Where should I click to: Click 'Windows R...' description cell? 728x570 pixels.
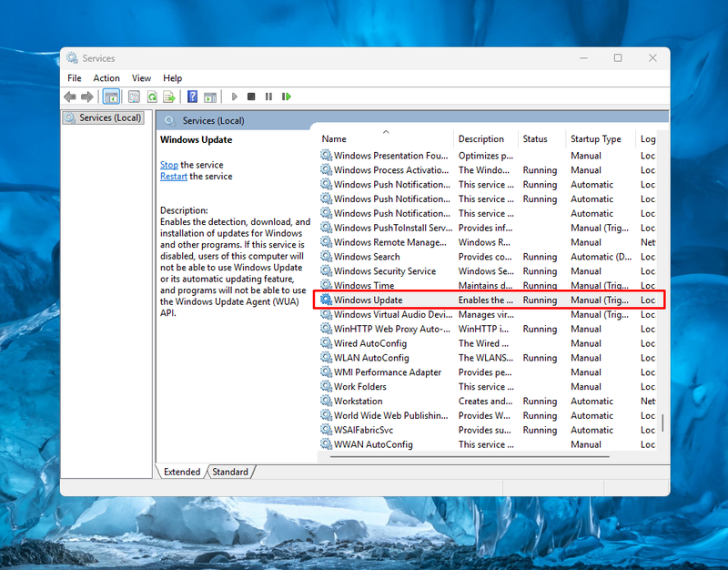pyautogui.click(x=484, y=242)
